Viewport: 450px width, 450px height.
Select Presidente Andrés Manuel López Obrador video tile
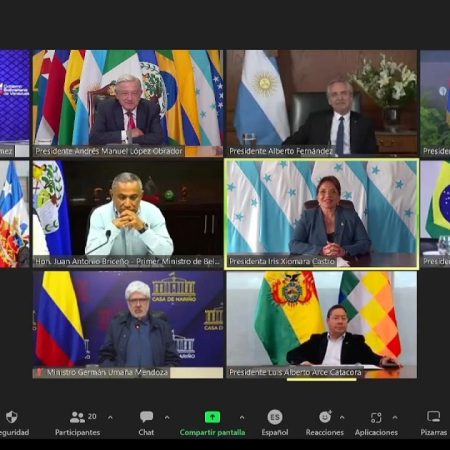point(128,103)
